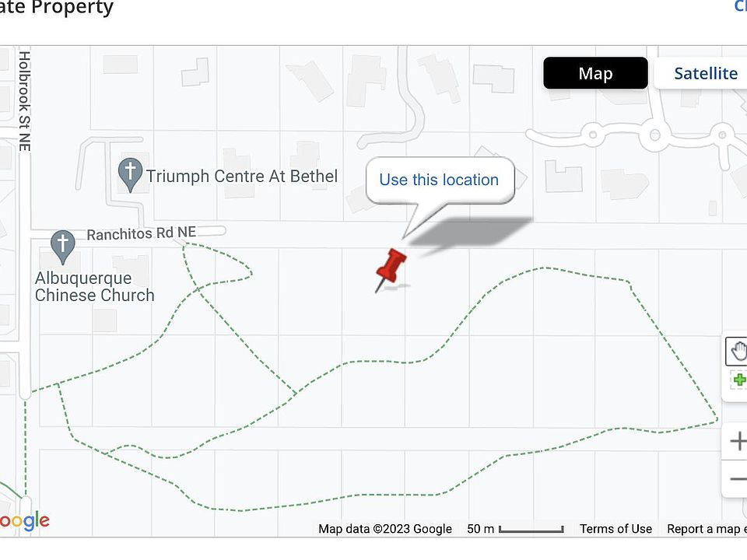Click the "Use this location" link

[439, 180]
